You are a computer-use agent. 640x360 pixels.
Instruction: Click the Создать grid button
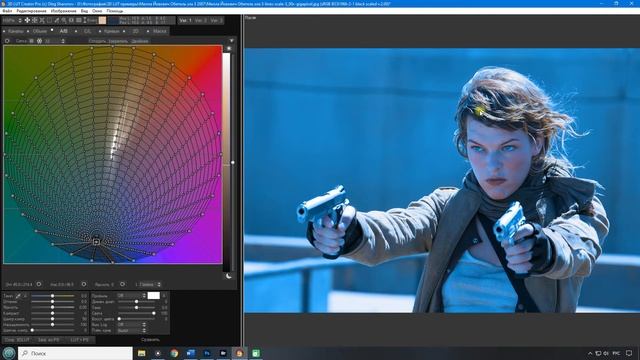click(97, 41)
